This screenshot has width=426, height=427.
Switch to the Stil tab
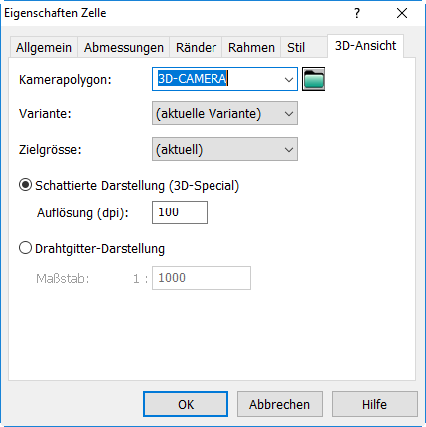tap(296, 48)
